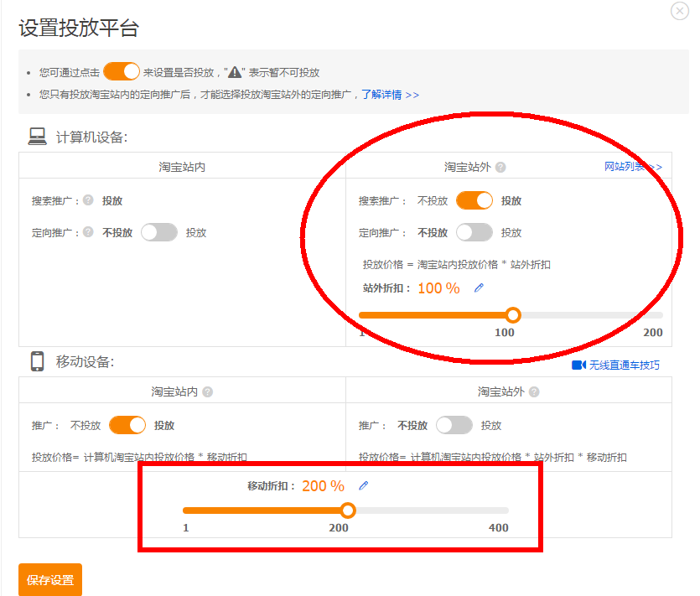Turn off 淘宝站外 搜索推广 toggle
The width and height of the screenshot is (700, 596).
[474, 201]
